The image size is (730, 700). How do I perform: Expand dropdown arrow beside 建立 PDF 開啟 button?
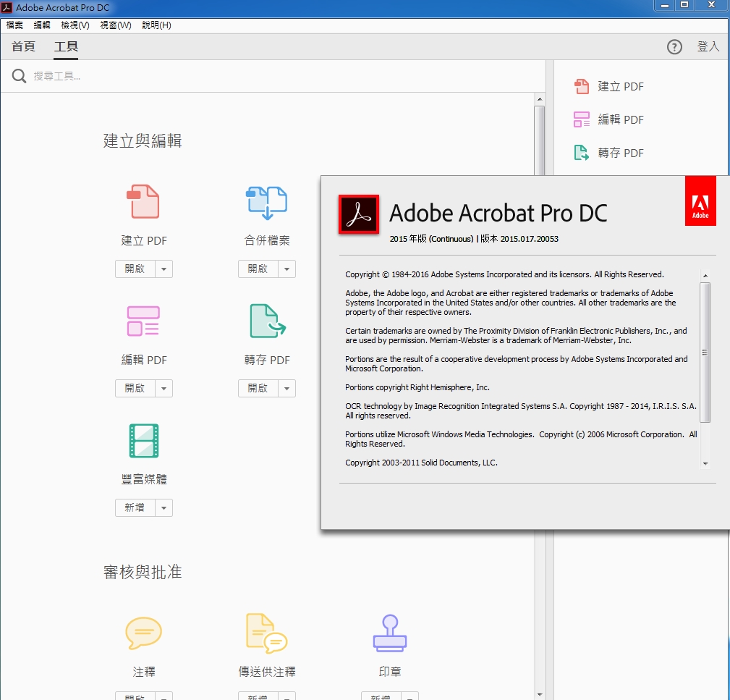tap(164, 269)
